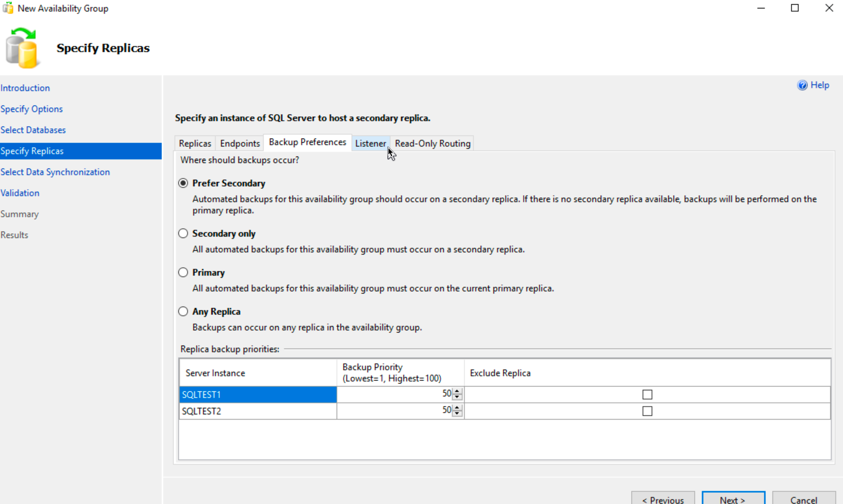Image resolution: width=843 pixels, height=504 pixels.
Task: Cancel the wizard
Action: coord(804,498)
